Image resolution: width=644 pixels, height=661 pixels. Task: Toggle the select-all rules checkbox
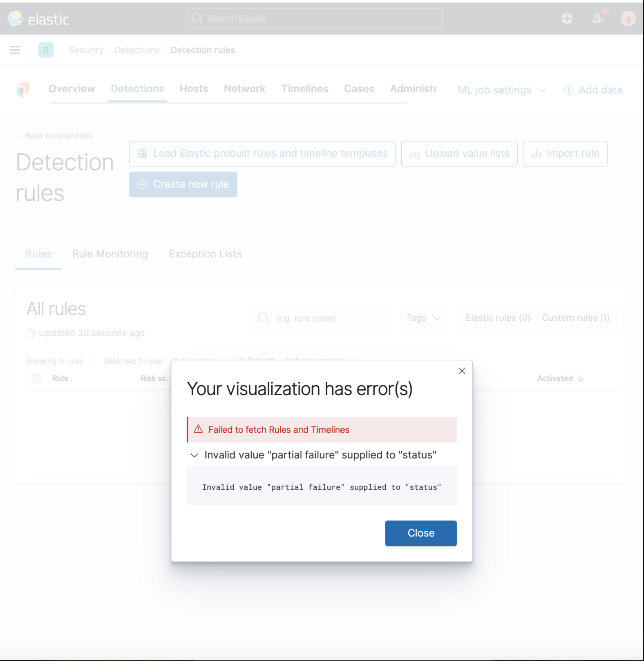click(x=36, y=378)
